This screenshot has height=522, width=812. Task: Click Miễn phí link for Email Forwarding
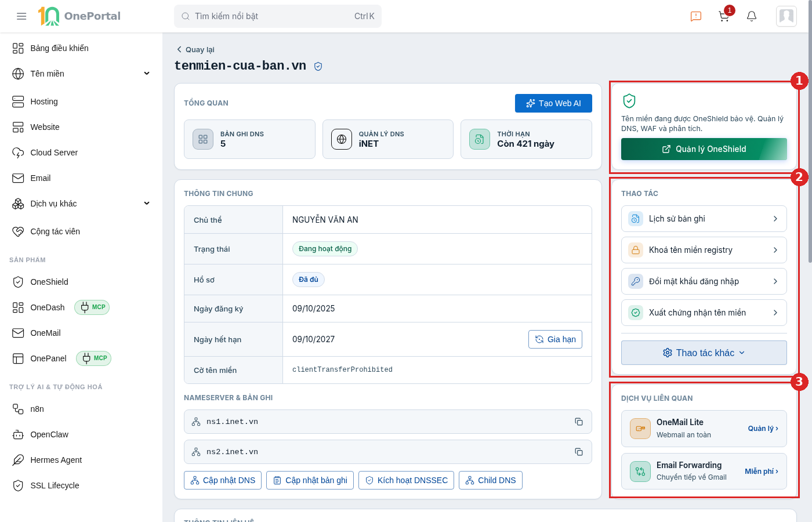(762, 472)
